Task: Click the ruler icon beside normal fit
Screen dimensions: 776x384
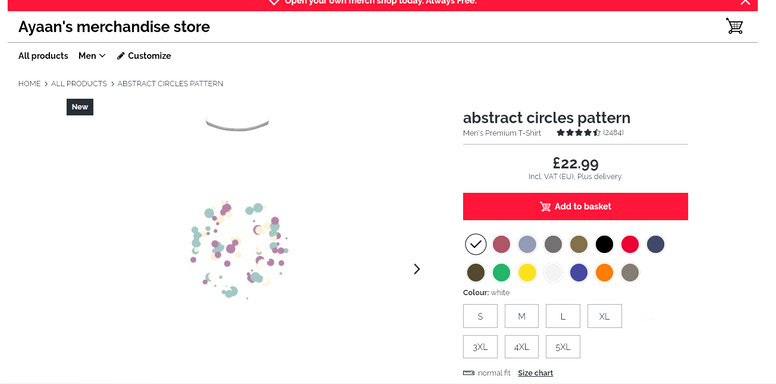Action: (469, 373)
